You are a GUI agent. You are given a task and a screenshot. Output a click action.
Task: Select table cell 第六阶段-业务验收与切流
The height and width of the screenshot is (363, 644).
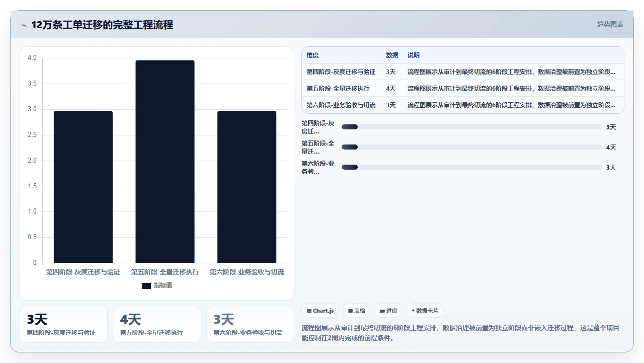[341, 105]
